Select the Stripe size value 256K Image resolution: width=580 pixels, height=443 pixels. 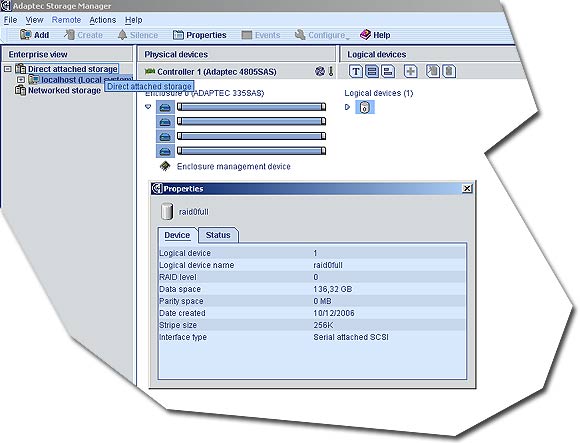coord(323,325)
